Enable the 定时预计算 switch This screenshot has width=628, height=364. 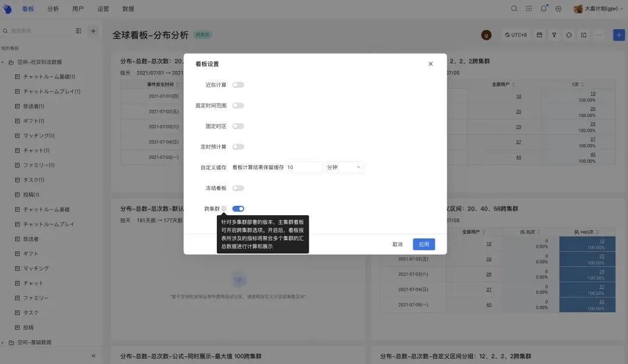(x=238, y=147)
